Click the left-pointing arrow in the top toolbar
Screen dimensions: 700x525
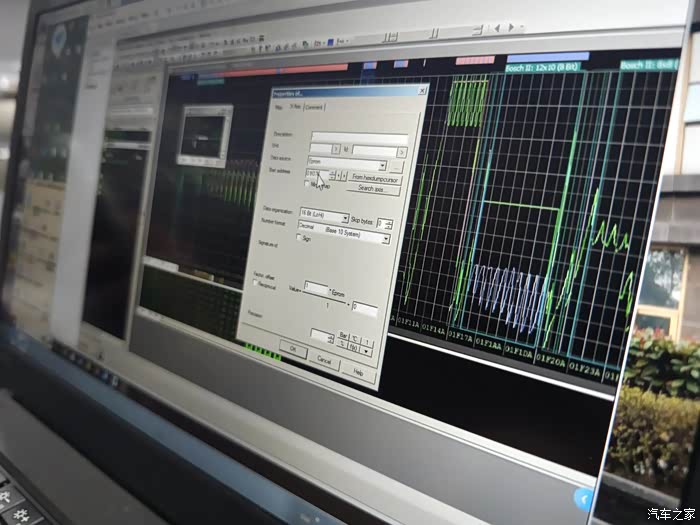coord(497,29)
